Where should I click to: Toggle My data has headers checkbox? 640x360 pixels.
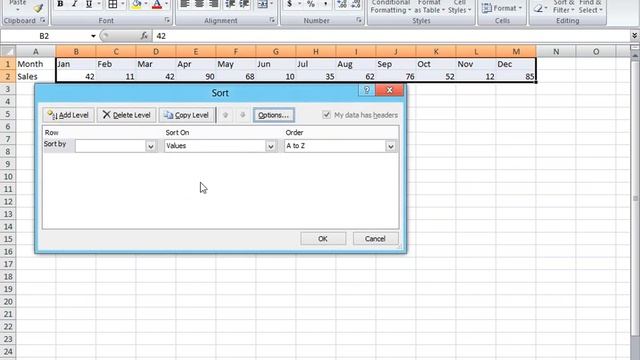point(326,115)
